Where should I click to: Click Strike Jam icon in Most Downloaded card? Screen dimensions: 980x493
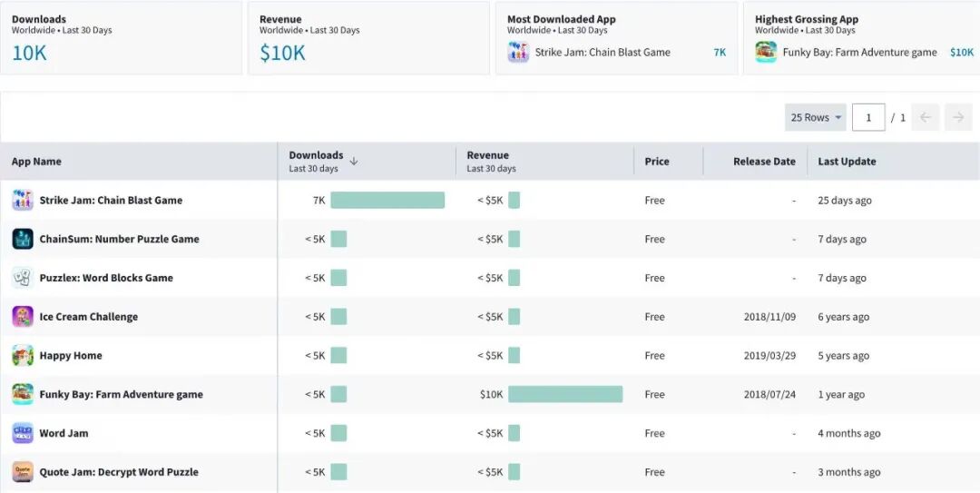(x=518, y=53)
